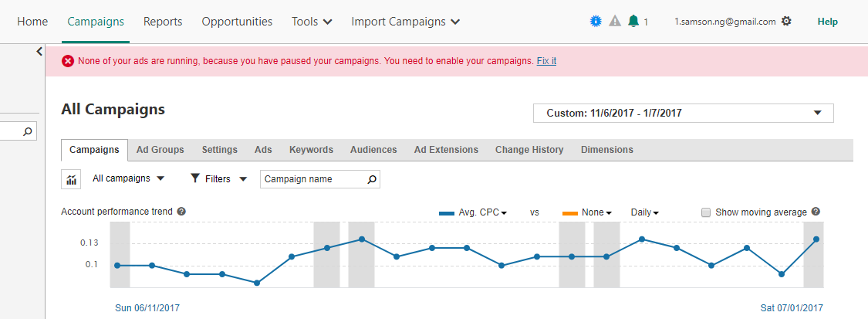Open the warning triangle alerts icon
The image size is (868, 319).
coord(615,22)
